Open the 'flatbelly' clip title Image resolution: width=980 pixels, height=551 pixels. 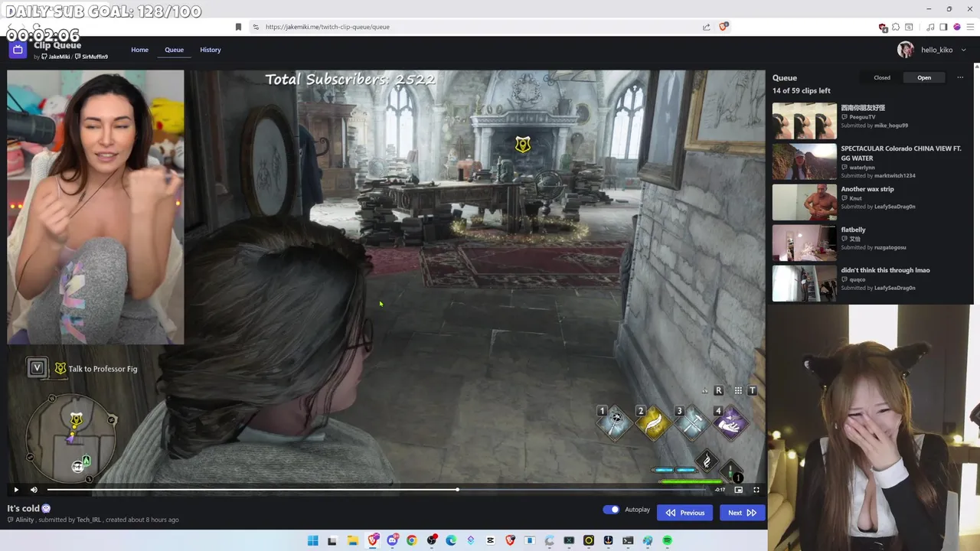(853, 230)
